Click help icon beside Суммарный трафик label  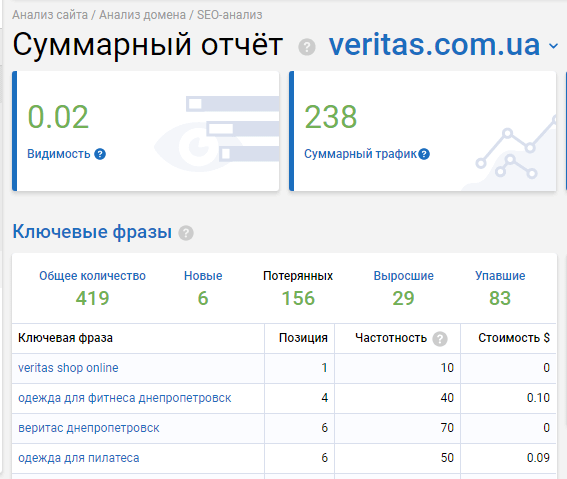click(x=424, y=154)
